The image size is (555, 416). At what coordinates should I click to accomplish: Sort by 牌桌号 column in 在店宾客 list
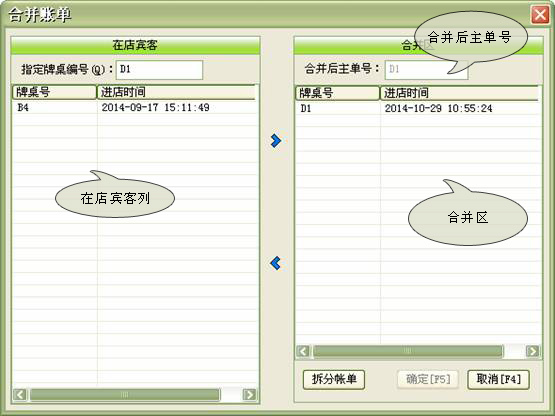pos(55,92)
